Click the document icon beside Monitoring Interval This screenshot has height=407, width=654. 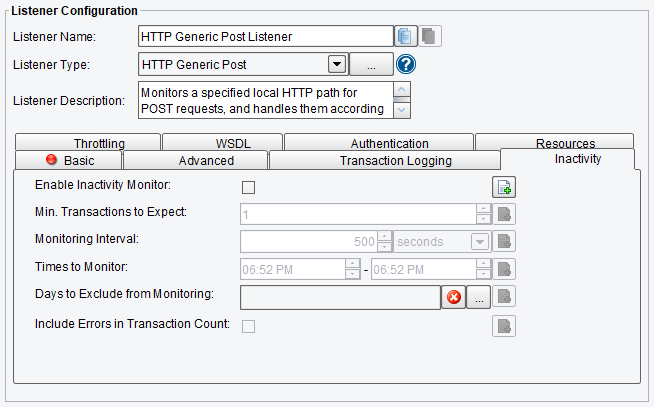pyautogui.click(x=504, y=241)
